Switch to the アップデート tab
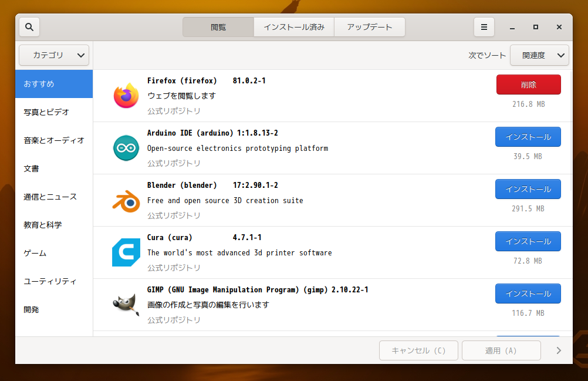The width and height of the screenshot is (588, 381). tap(369, 27)
